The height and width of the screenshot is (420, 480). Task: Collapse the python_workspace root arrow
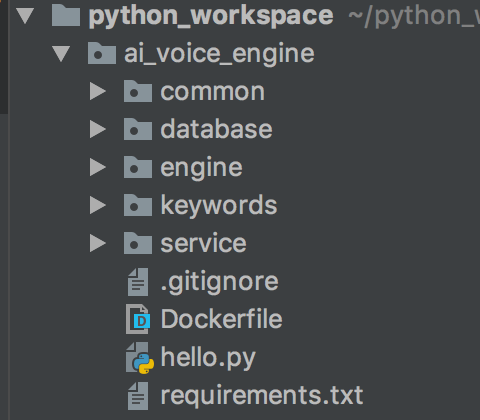[x=25, y=16]
